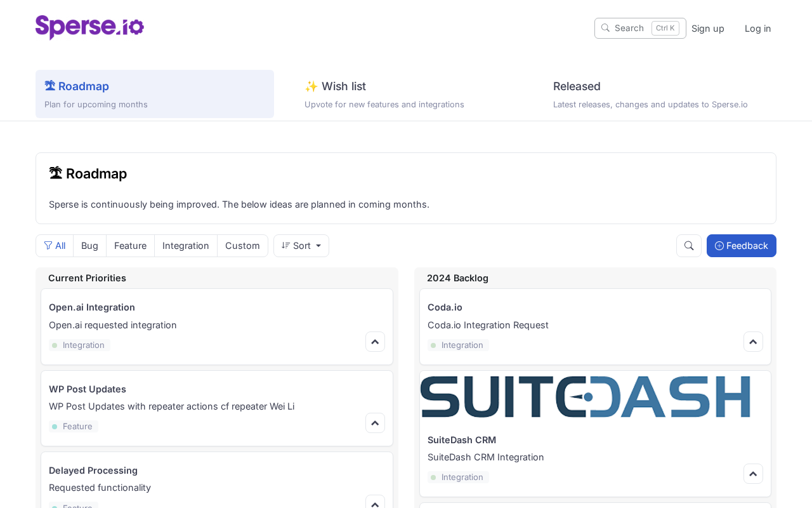This screenshot has height=508, width=812.
Task: Click the SuiteDash logo image
Action: tap(585, 397)
